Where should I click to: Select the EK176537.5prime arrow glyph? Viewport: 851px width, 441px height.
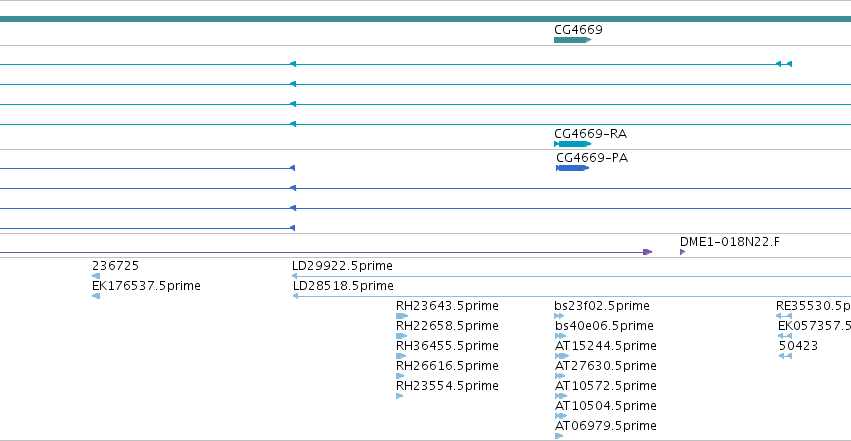point(96,296)
